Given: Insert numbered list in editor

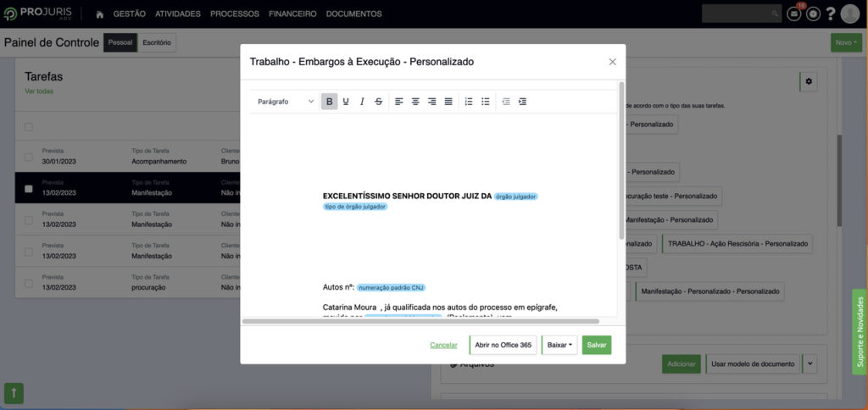Looking at the screenshot, I should pos(469,102).
